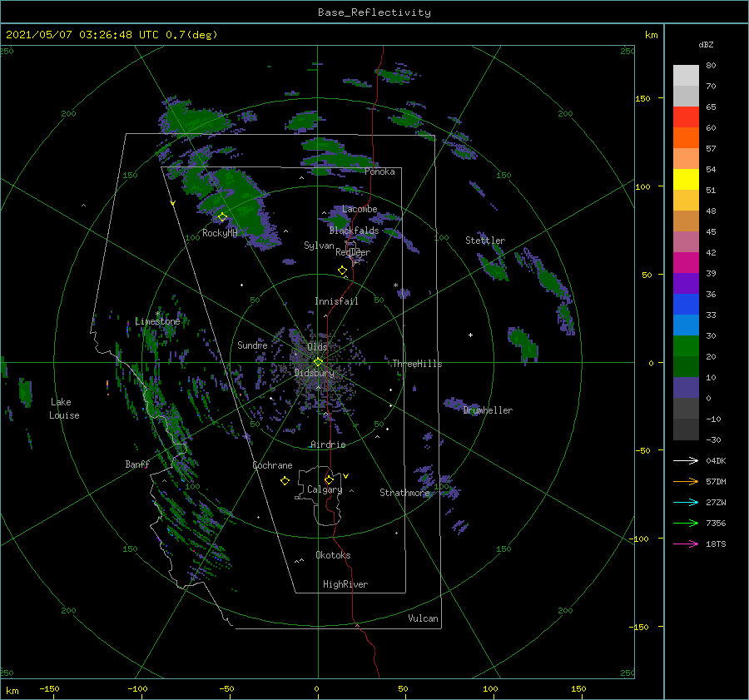Click the Drumheller map label

[488, 410]
